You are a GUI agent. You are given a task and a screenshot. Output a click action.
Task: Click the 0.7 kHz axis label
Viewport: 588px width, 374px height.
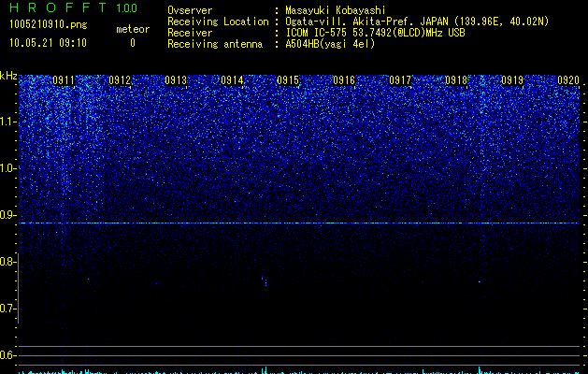click(x=7, y=309)
